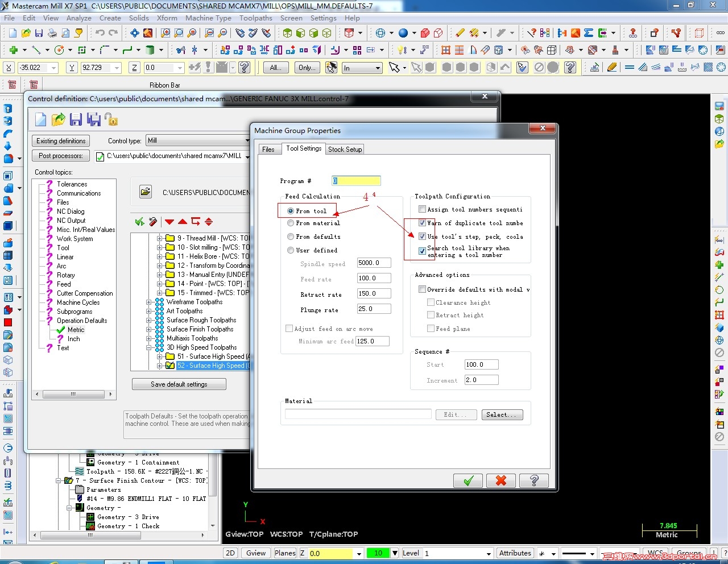Viewport: 728px width, 564px height.
Task: Enable Assign tool numbers sequentially checkbox
Action: [x=422, y=209]
